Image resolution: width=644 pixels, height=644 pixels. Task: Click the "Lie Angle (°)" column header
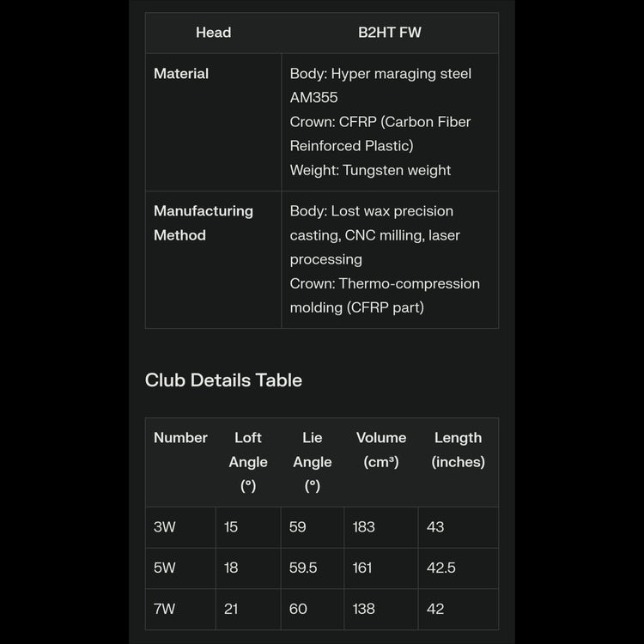click(313, 462)
